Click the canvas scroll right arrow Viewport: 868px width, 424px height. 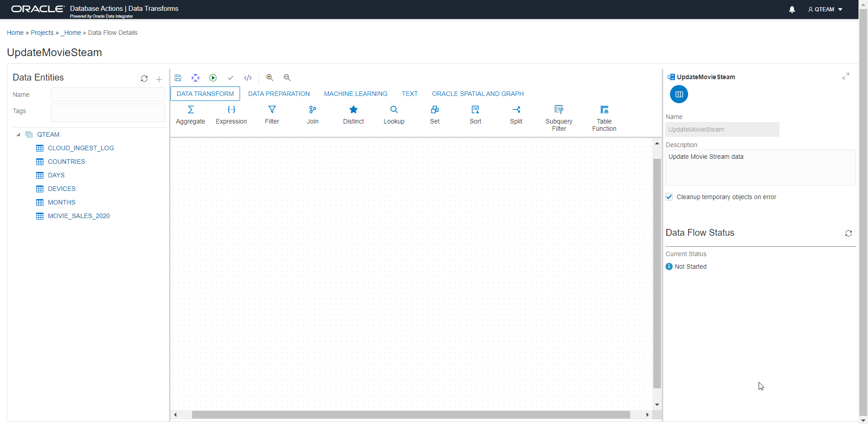click(647, 414)
